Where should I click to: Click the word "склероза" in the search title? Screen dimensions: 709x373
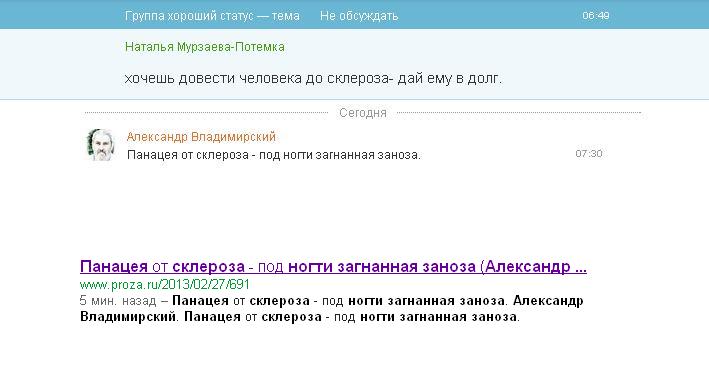click(208, 267)
